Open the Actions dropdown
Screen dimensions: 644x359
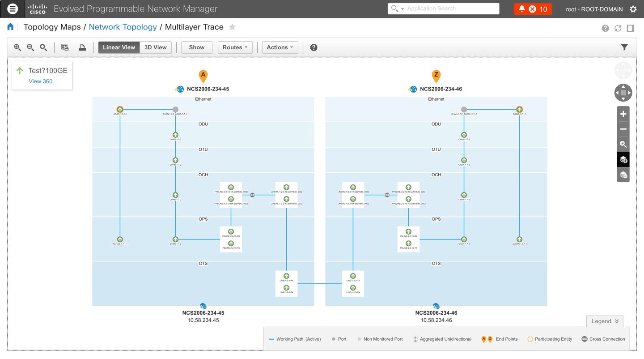(280, 47)
